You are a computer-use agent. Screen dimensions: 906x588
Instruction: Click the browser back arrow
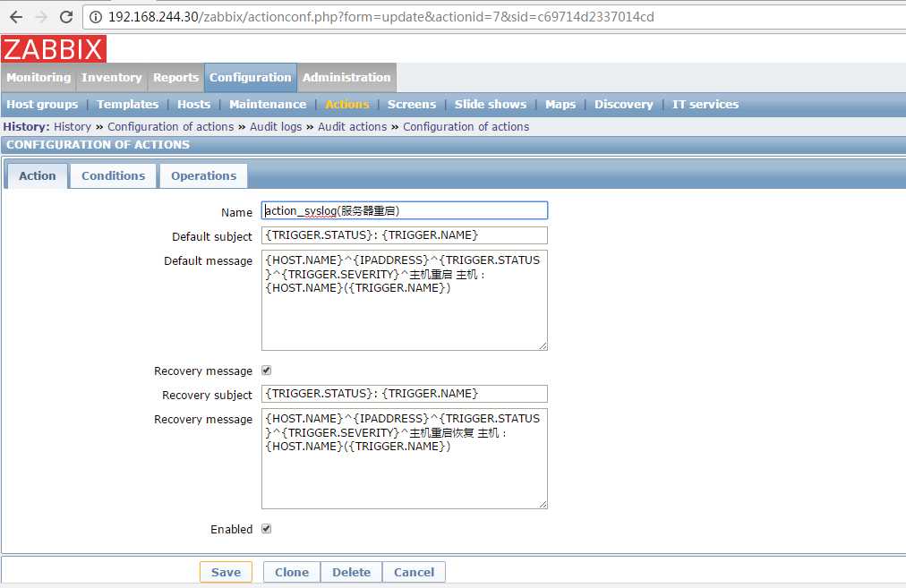coord(16,17)
